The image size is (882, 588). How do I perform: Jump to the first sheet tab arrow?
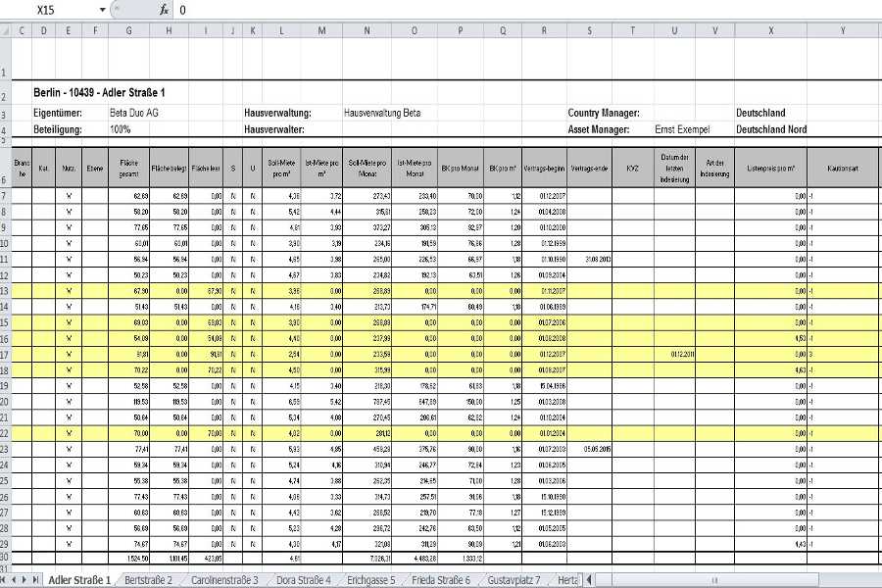[x=5, y=579]
